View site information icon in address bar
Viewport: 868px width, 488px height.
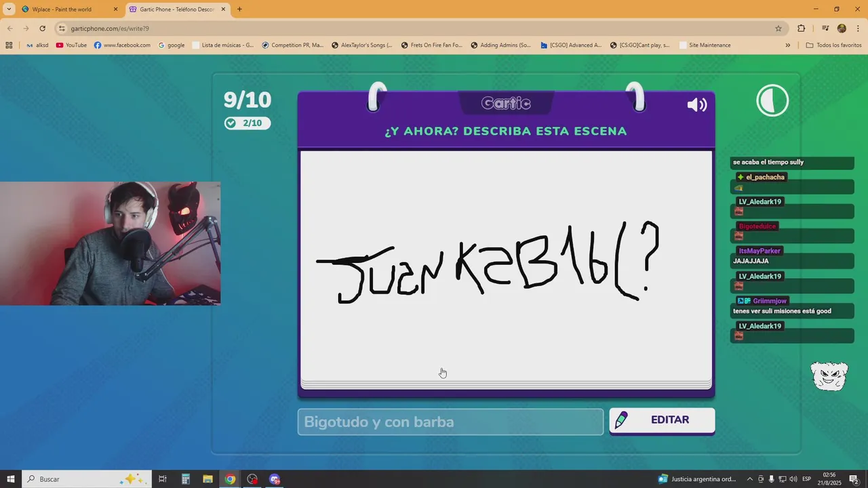click(x=62, y=28)
